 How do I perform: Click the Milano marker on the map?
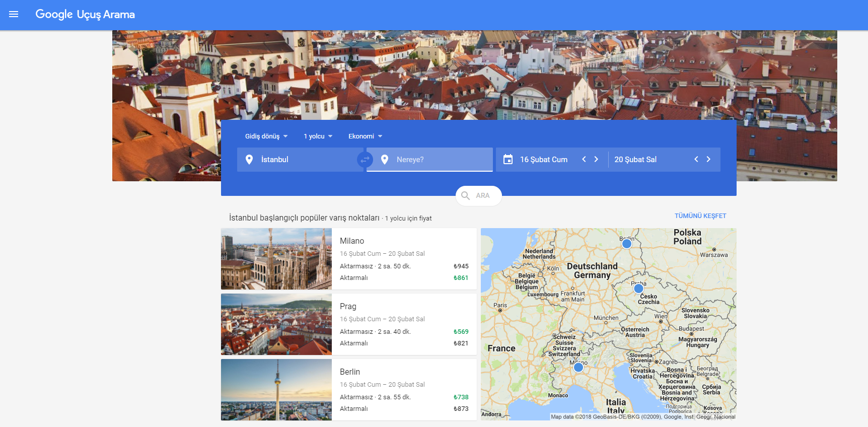tap(578, 368)
